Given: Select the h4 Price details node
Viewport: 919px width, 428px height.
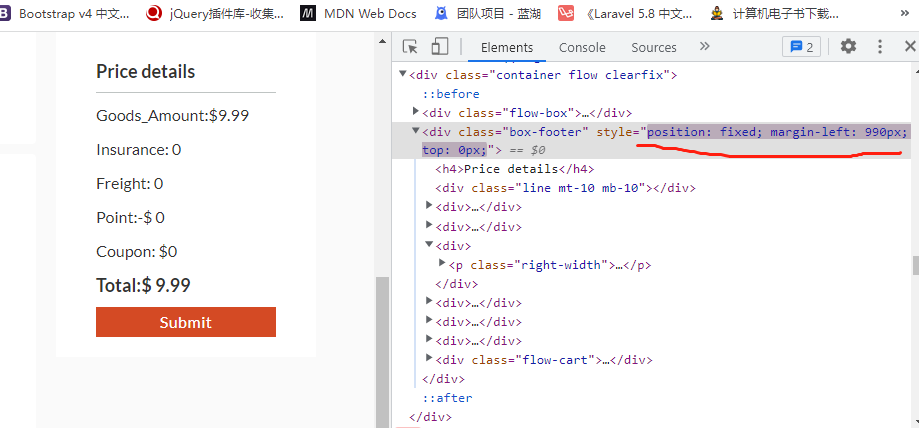Looking at the screenshot, I should (x=514, y=169).
